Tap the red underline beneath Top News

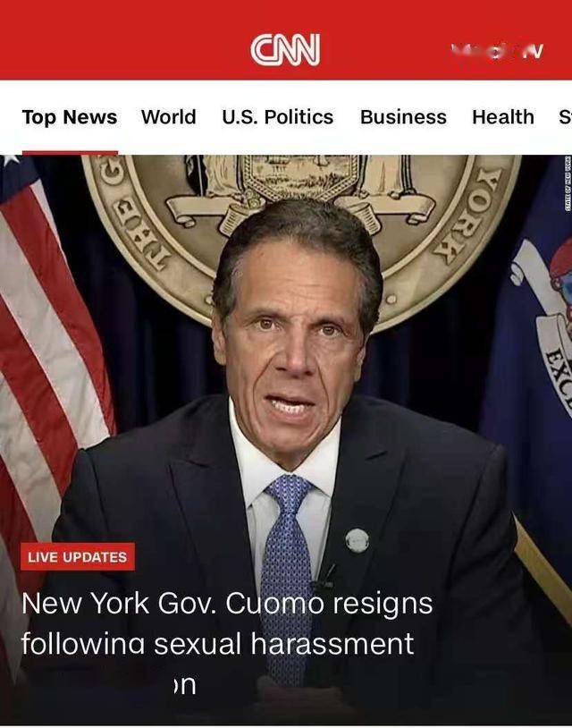click(70, 153)
